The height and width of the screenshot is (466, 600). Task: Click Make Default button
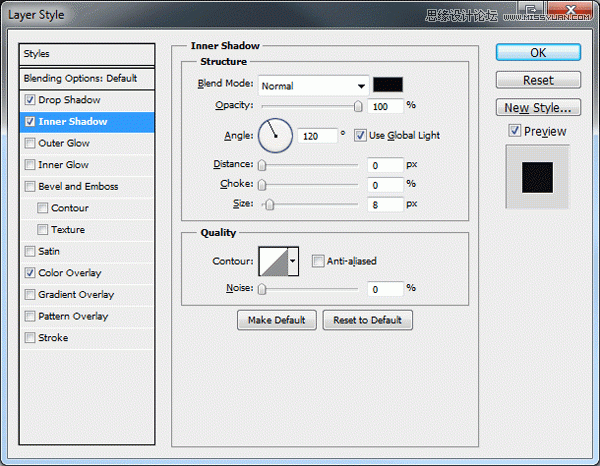277,320
